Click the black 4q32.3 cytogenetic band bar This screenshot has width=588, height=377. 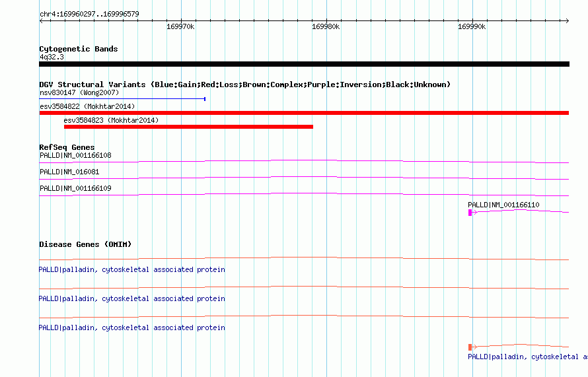pos(304,64)
